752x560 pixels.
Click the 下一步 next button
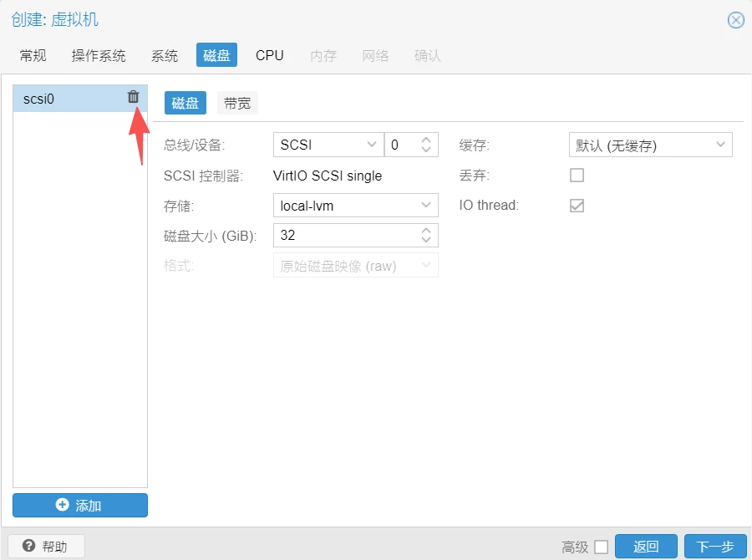click(x=714, y=547)
